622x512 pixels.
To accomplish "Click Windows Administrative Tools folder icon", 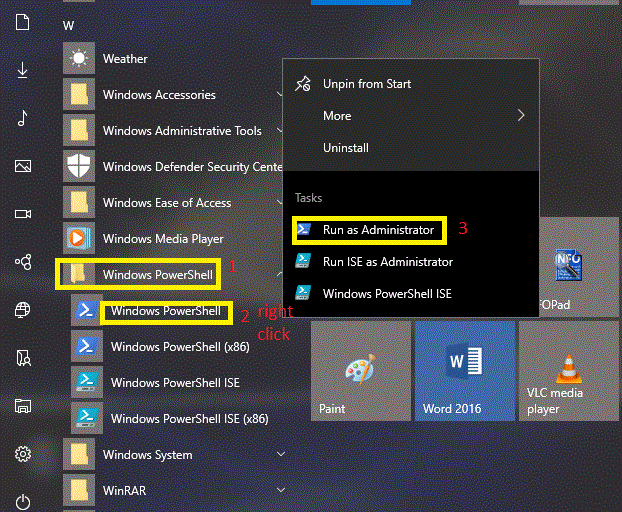I will (x=79, y=130).
